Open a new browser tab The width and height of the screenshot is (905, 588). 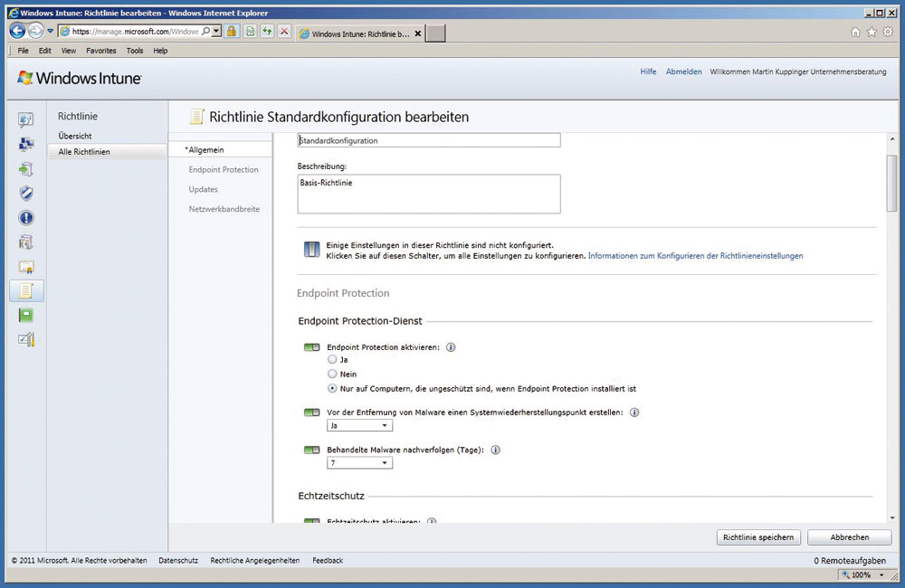pos(436,33)
